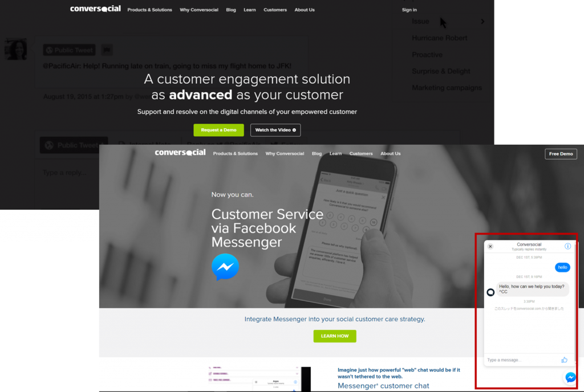Open Products & Solutions menu in top header
This screenshot has height=392, width=584.
(150, 10)
